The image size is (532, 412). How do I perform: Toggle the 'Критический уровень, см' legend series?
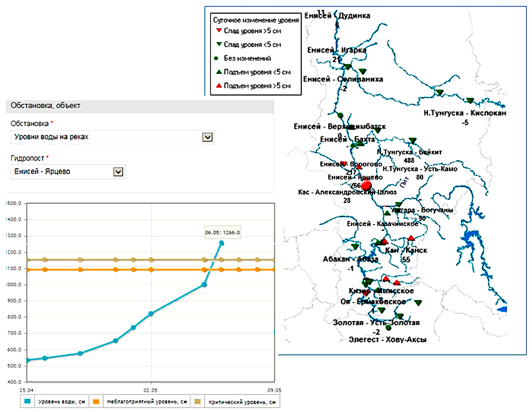point(237,401)
